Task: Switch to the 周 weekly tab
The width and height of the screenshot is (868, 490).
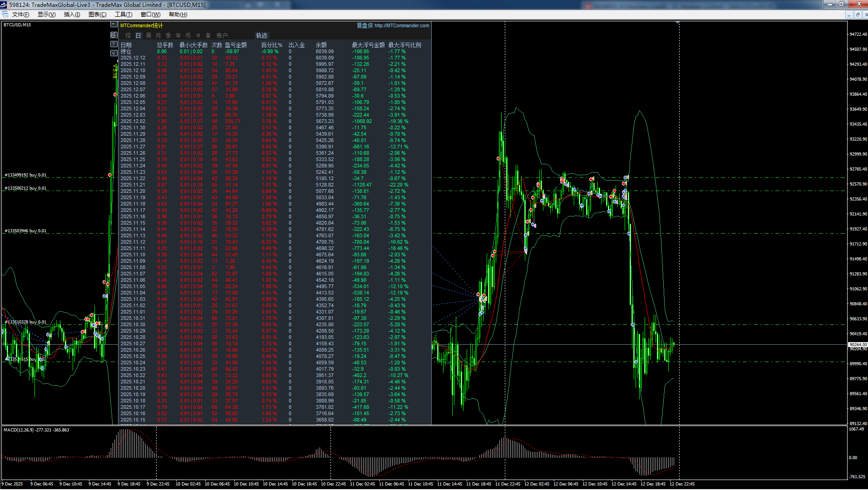Action: coord(148,35)
